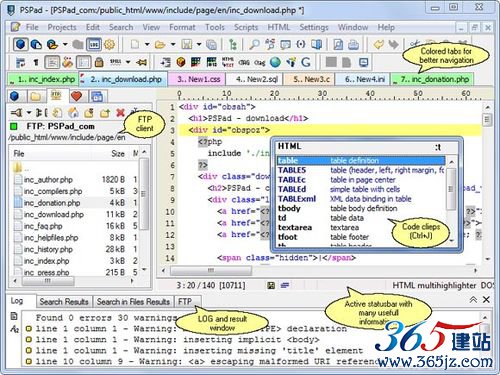Switch to the 7.. inc_donation.php tab
Screen dimensions: 500x375
[x=432, y=79]
